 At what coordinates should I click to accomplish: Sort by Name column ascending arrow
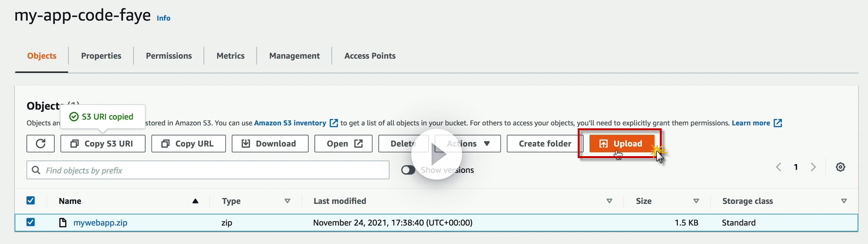[195, 201]
